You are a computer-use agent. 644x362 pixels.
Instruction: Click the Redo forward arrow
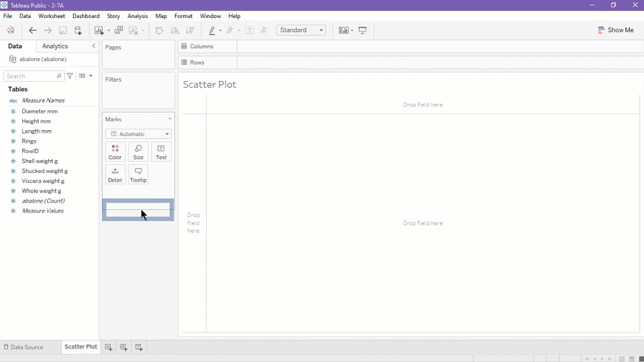pyautogui.click(x=48, y=30)
